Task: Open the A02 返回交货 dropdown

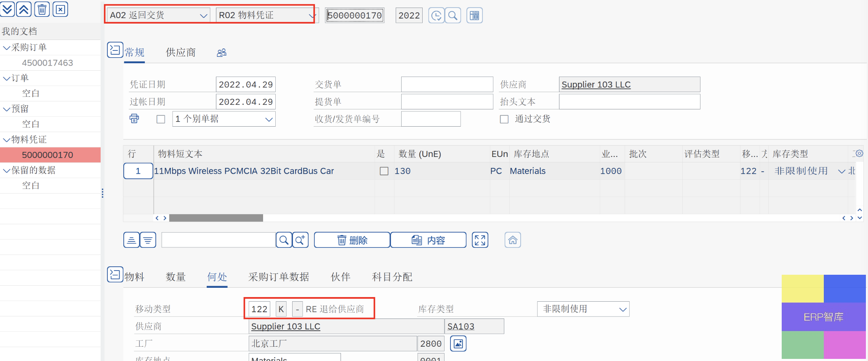Action: [158, 15]
